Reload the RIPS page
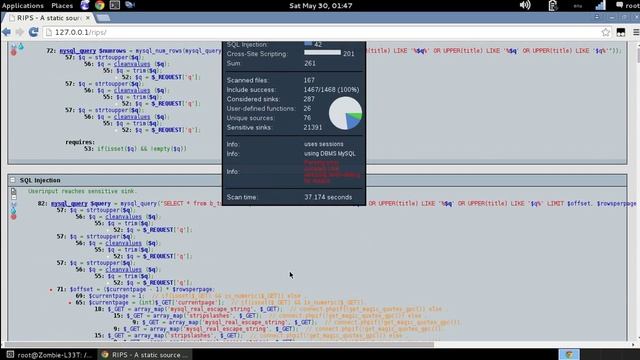 click(x=33, y=32)
